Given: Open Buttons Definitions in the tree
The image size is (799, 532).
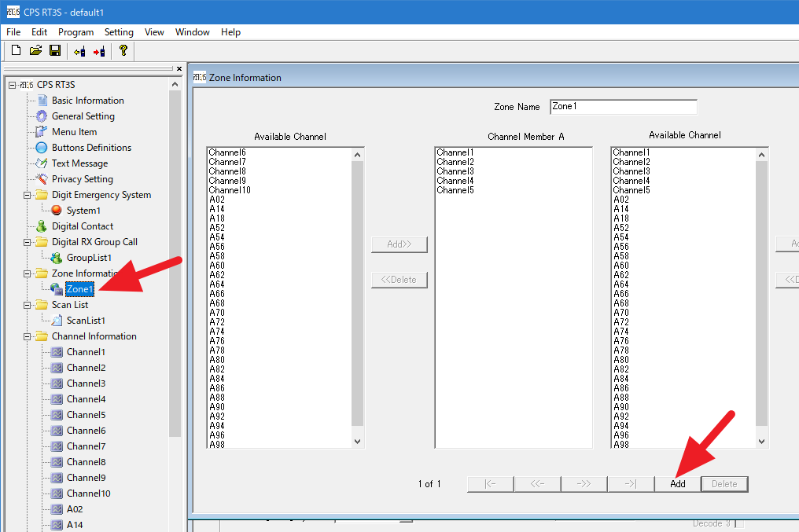Looking at the screenshot, I should [91, 148].
